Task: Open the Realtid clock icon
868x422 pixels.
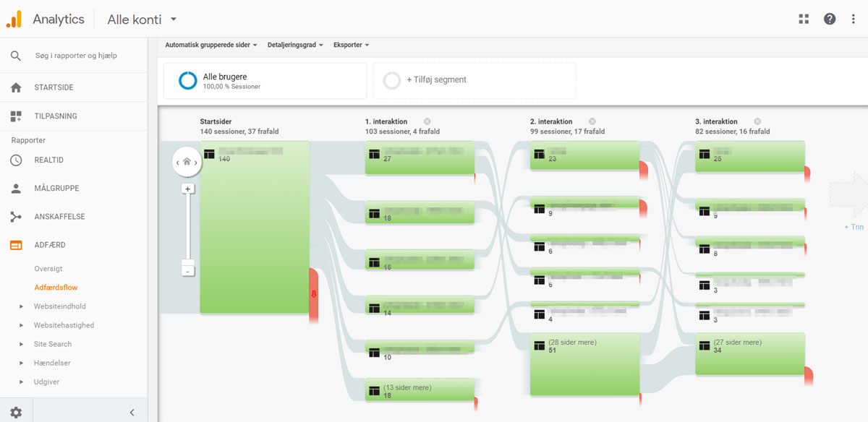Action: [16, 160]
